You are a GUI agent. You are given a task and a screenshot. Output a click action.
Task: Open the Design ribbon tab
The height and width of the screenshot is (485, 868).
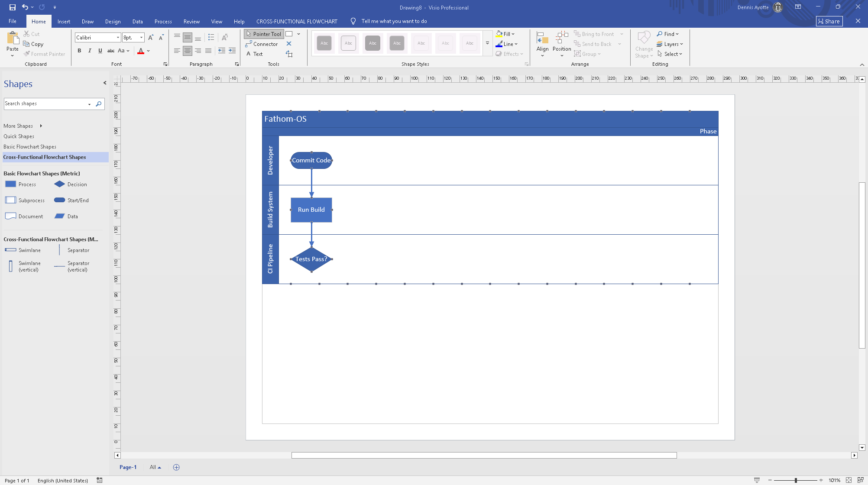pyautogui.click(x=113, y=21)
